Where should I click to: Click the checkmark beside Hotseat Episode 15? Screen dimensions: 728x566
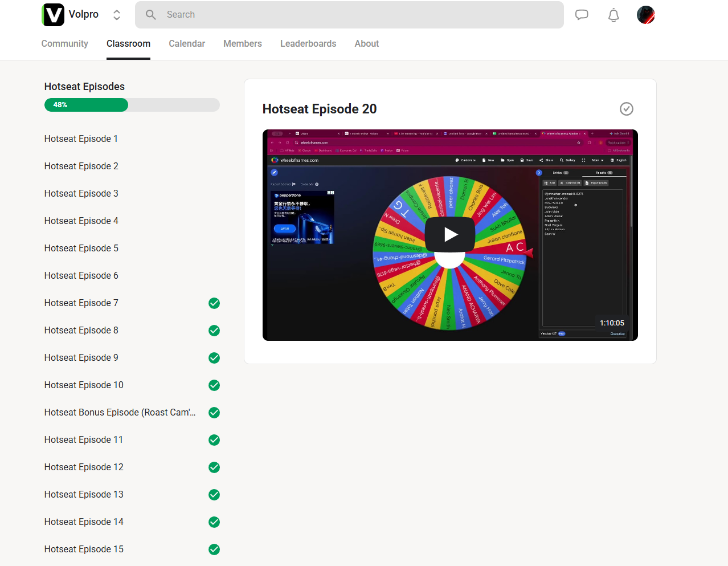pyautogui.click(x=214, y=549)
